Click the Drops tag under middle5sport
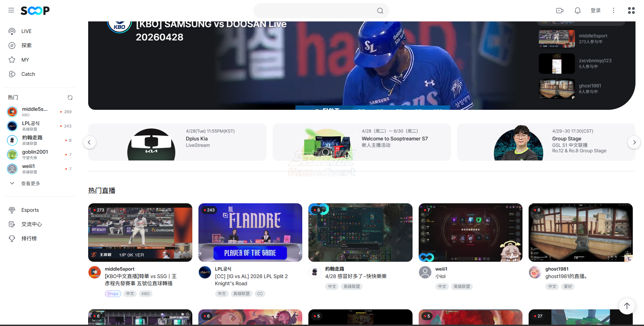Image resolution: width=644 pixels, height=326 pixels. point(113,294)
